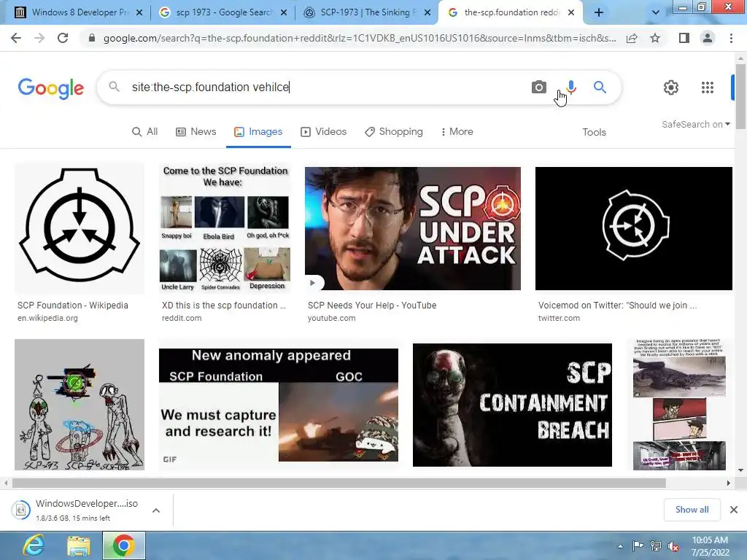This screenshot has height=560, width=747.
Task: Open the Voicemod on Twitter result link
Action: (617, 306)
